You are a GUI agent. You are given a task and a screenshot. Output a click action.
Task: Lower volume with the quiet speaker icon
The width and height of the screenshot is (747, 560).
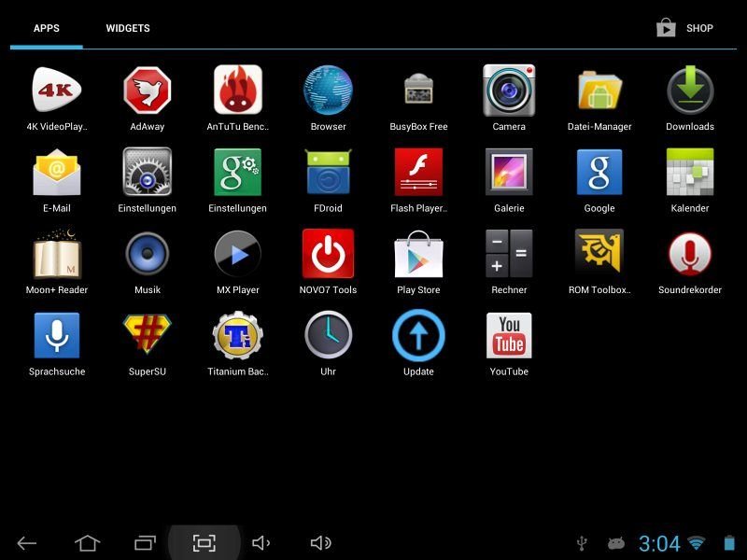[261, 543]
